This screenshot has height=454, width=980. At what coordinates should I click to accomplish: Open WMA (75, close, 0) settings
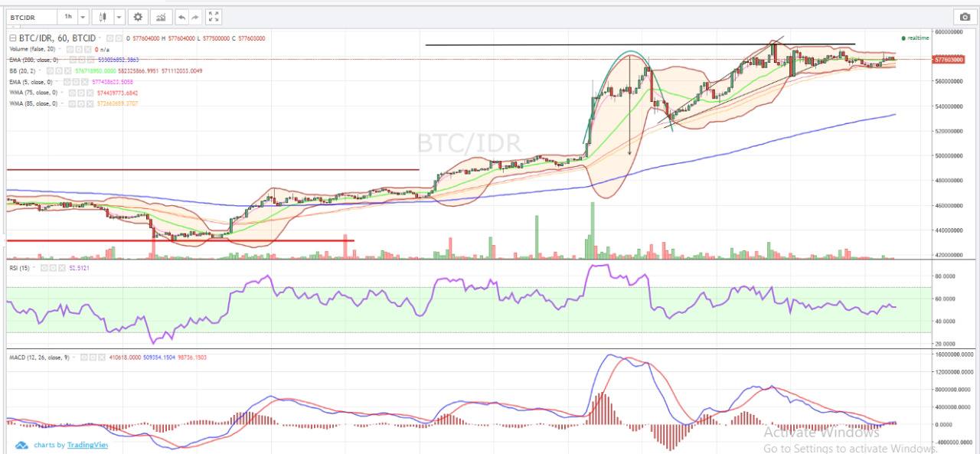coord(80,93)
